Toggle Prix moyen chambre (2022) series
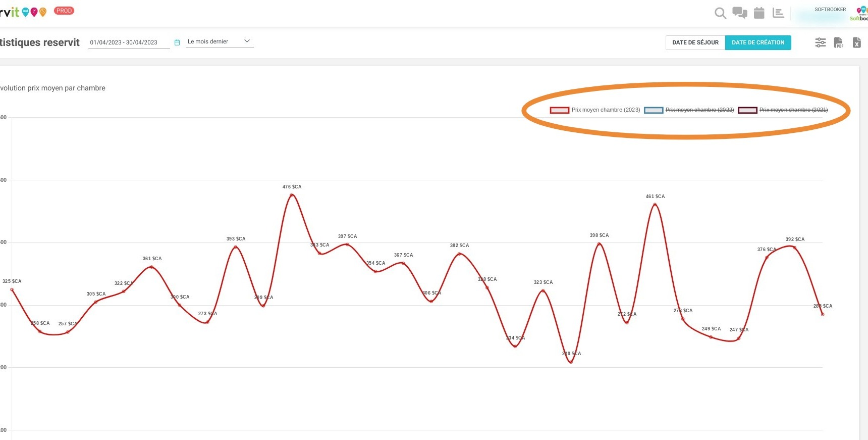The image size is (868, 440). [x=689, y=110]
